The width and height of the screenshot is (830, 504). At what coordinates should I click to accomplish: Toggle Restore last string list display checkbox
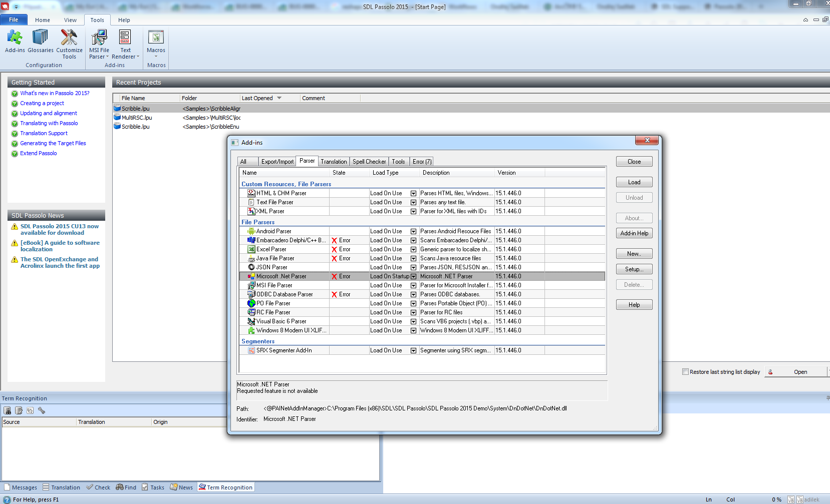point(685,372)
